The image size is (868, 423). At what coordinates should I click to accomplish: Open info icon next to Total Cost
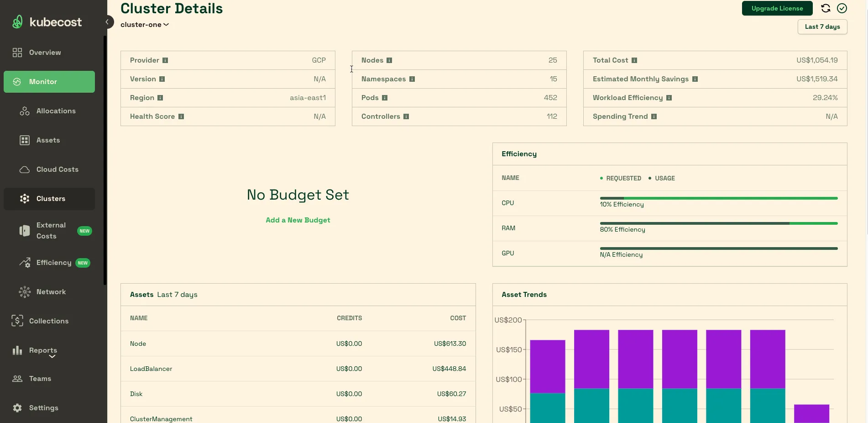pos(634,60)
